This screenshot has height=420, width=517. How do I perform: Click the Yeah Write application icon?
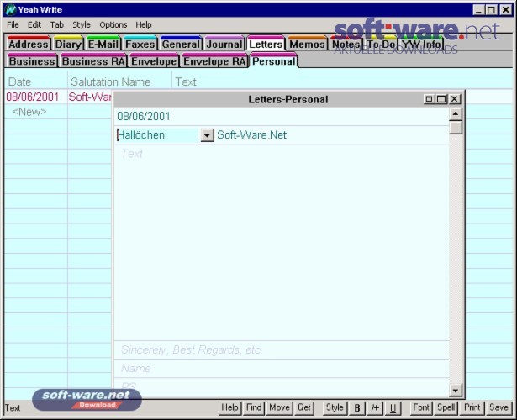click(11, 9)
